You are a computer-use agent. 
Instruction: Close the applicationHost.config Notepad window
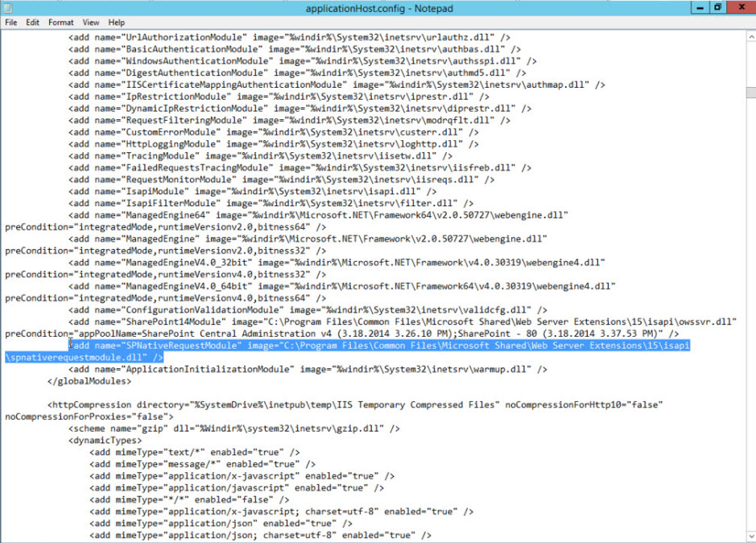tap(741, 8)
